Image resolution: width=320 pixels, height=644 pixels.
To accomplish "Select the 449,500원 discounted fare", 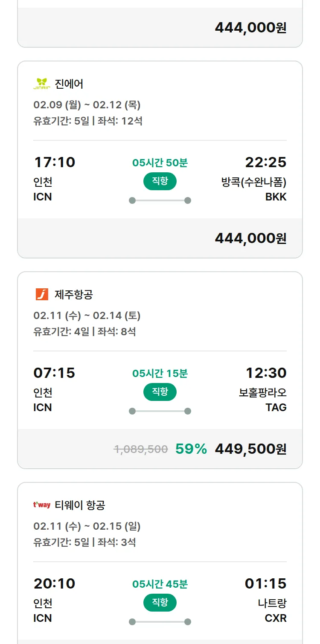I will click(x=250, y=449).
